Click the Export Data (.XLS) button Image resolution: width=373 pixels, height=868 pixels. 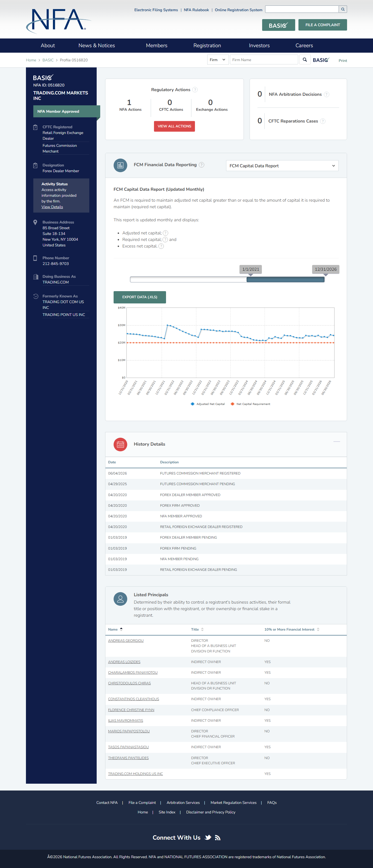(x=140, y=297)
